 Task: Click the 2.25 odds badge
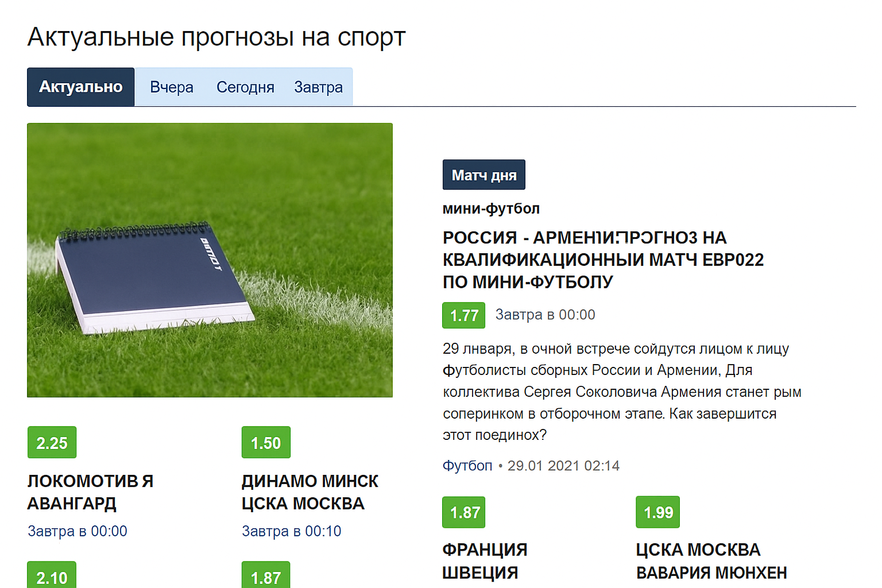point(52,443)
